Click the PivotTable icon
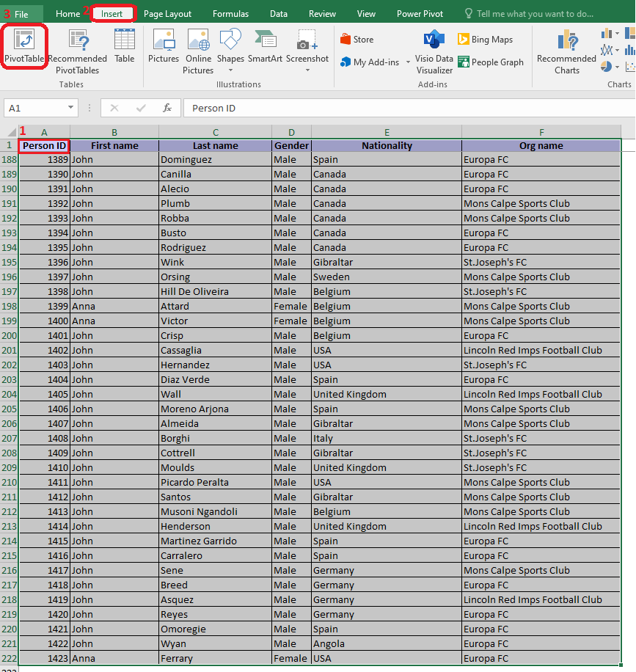This screenshot has width=636, height=672. [24, 45]
